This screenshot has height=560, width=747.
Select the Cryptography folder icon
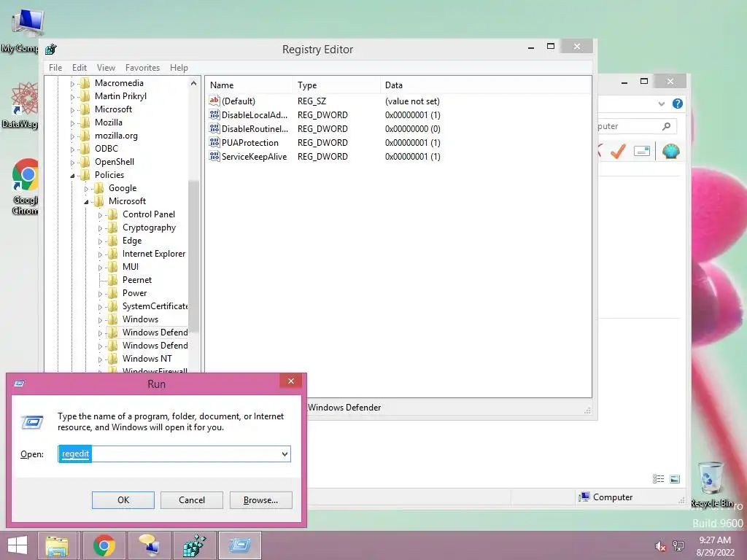(113, 227)
